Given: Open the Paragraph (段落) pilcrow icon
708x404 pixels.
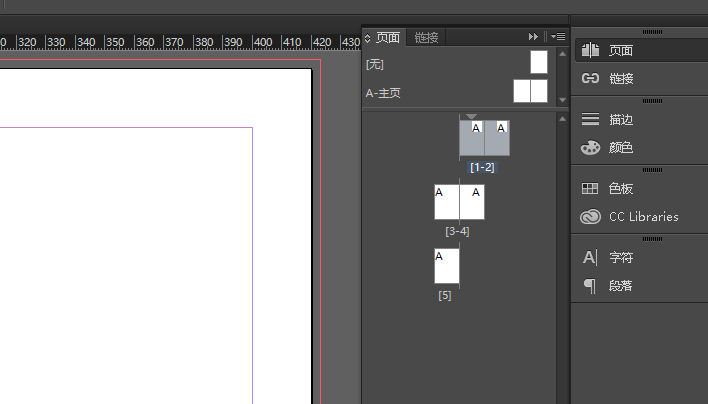Looking at the screenshot, I should click(x=590, y=286).
